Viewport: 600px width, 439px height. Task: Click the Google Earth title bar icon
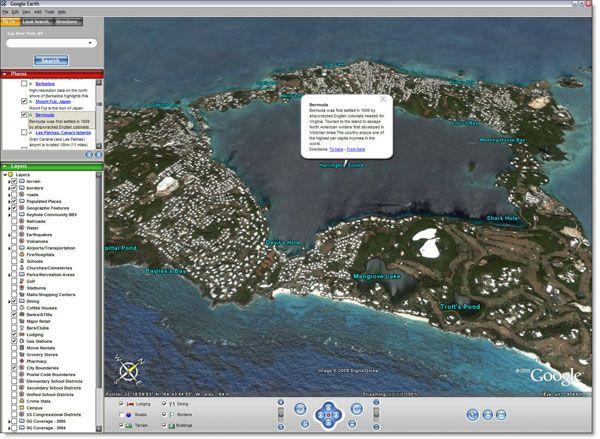tap(3, 3)
